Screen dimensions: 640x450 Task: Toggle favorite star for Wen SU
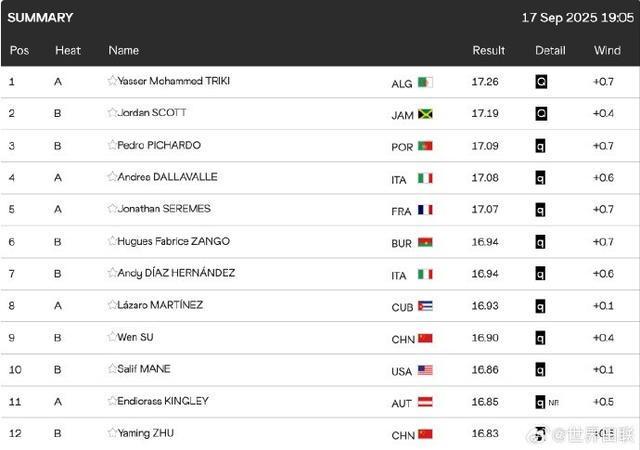[x=112, y=336]
